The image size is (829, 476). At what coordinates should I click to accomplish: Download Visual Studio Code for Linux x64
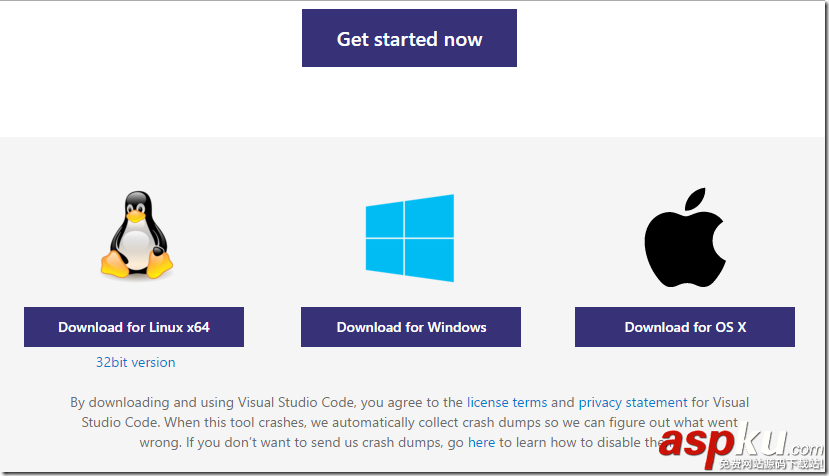coord(134,327)
